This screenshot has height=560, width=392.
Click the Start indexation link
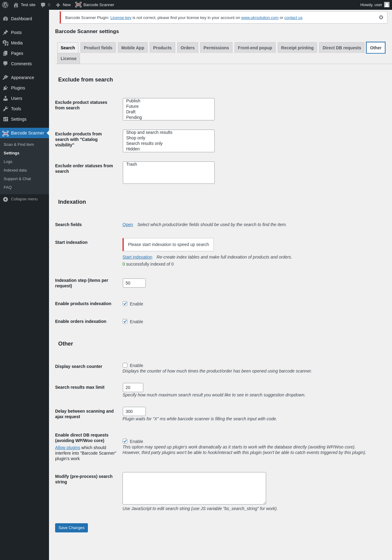click(137, 257)
